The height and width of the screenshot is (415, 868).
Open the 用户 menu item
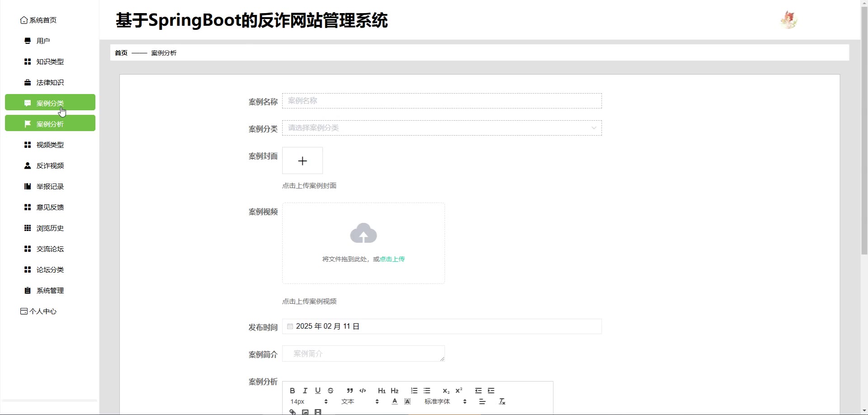point(50,41)
